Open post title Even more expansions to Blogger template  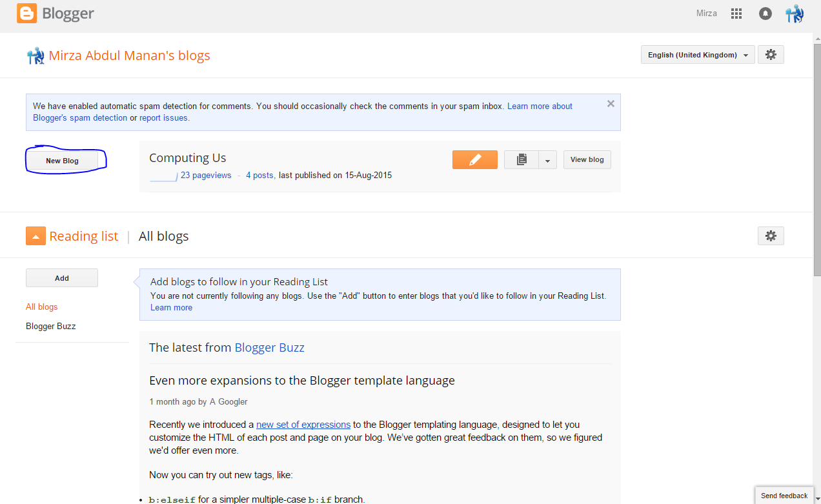pos(302,381)
